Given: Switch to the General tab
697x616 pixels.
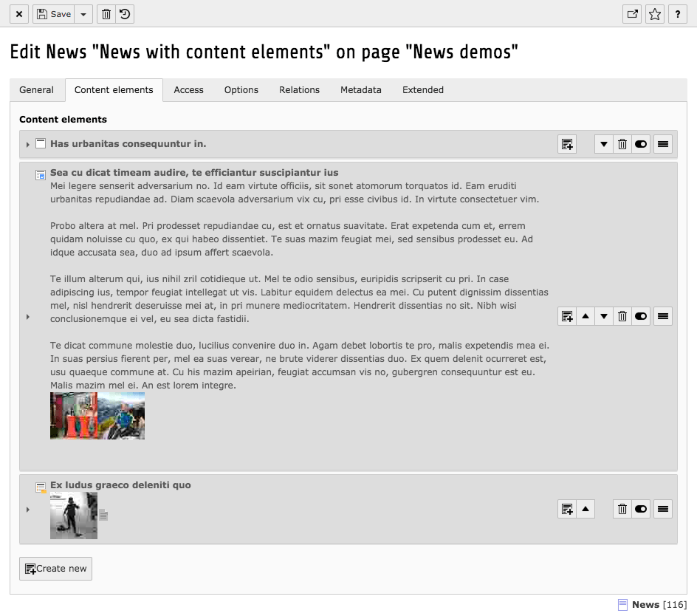Looking at the screenshot, I should coord(37,90).
